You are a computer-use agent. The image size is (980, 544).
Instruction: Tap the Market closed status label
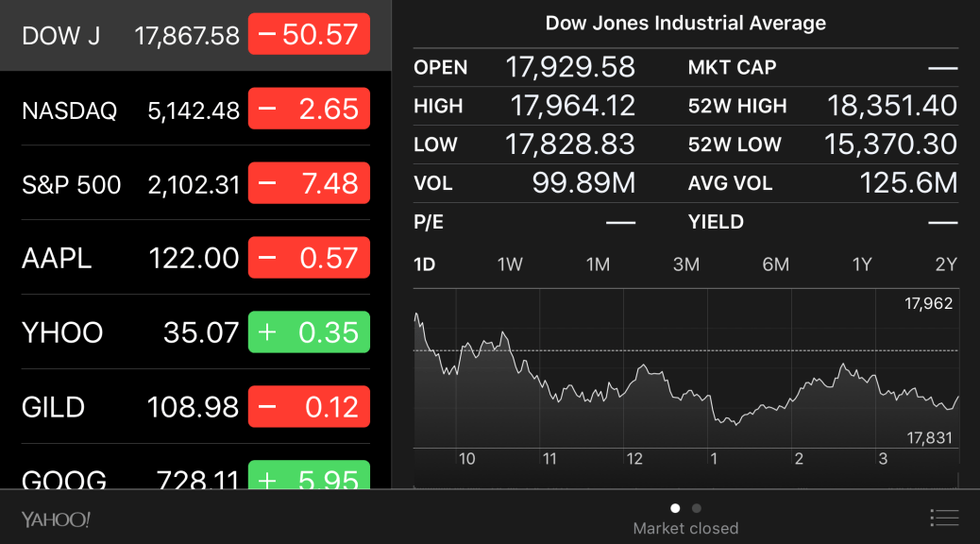pyautogui.click(x=686, y=528)
